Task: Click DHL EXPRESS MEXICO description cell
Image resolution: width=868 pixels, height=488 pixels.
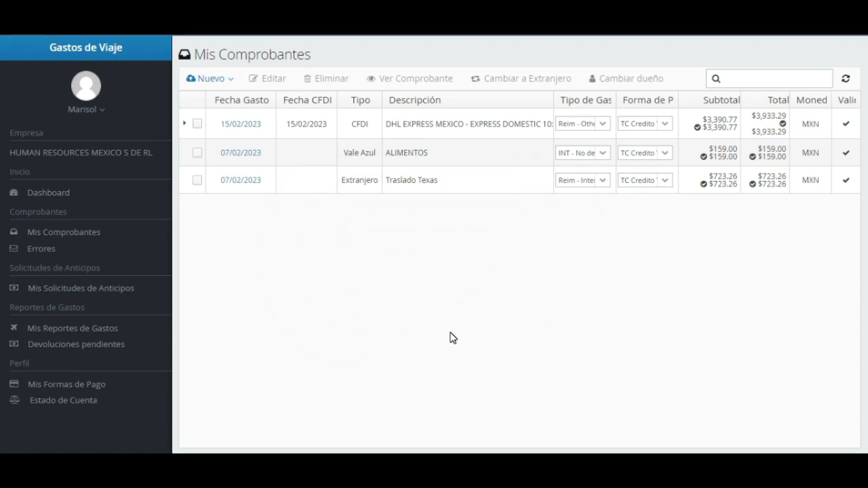Action: [x=469, y=124]
